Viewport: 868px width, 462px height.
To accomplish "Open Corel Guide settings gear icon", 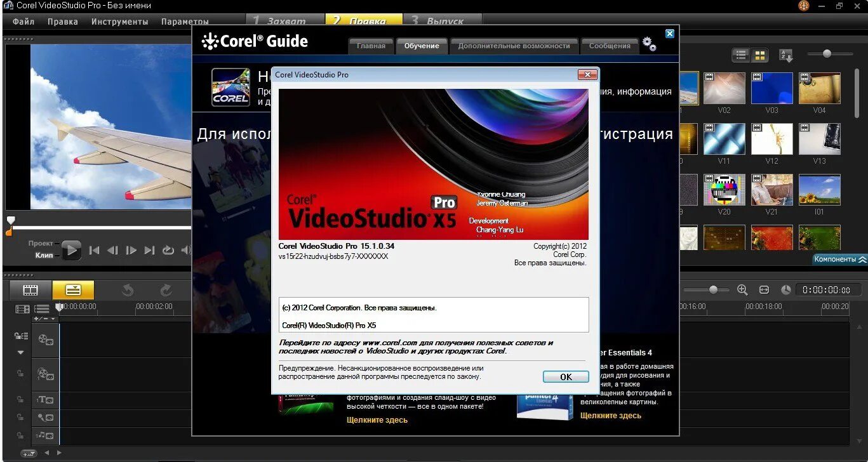I will tap(649, 44).
